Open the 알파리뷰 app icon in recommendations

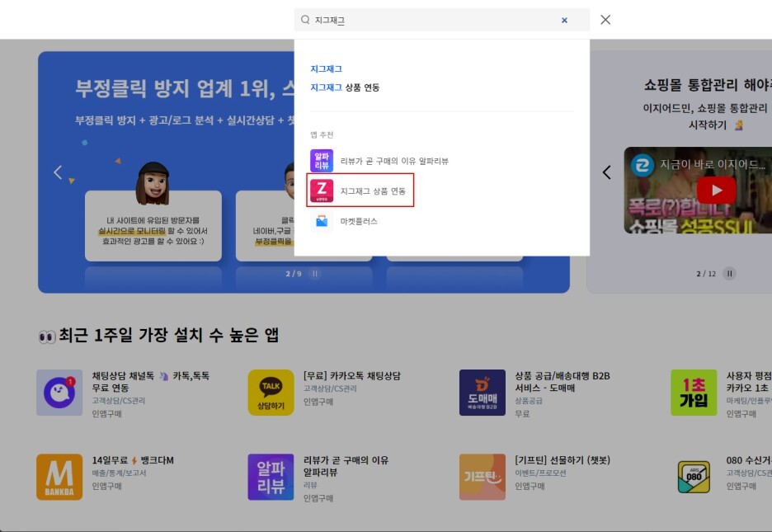tap(322, 161)
